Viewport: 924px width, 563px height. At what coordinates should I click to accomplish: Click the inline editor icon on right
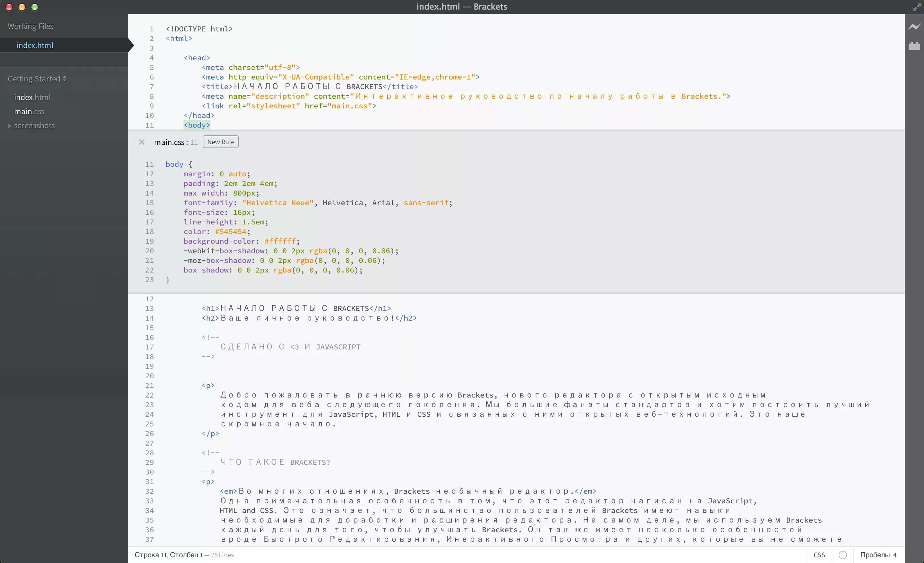914,46
